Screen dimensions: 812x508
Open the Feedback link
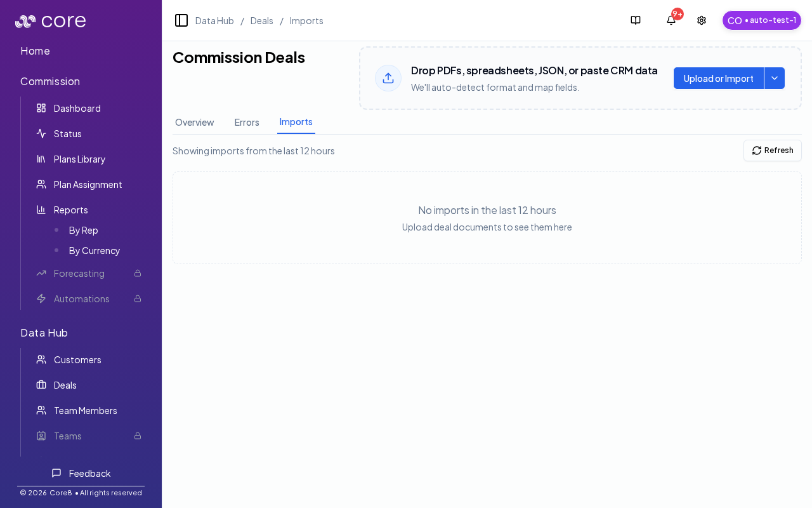[81, 473]
